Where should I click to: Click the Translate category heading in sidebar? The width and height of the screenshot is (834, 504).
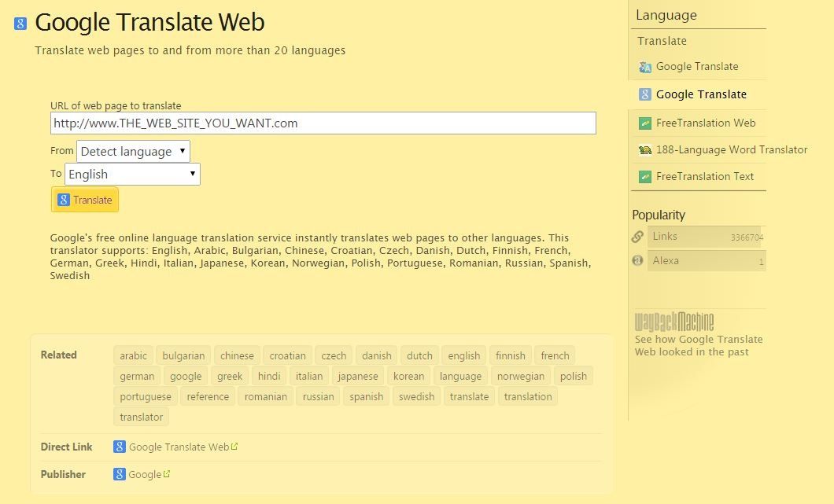click(x=662, y=41)
